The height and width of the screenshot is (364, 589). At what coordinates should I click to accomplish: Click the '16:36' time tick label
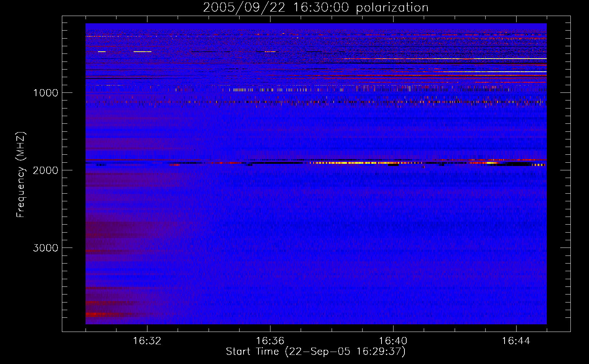click(270, 341)
